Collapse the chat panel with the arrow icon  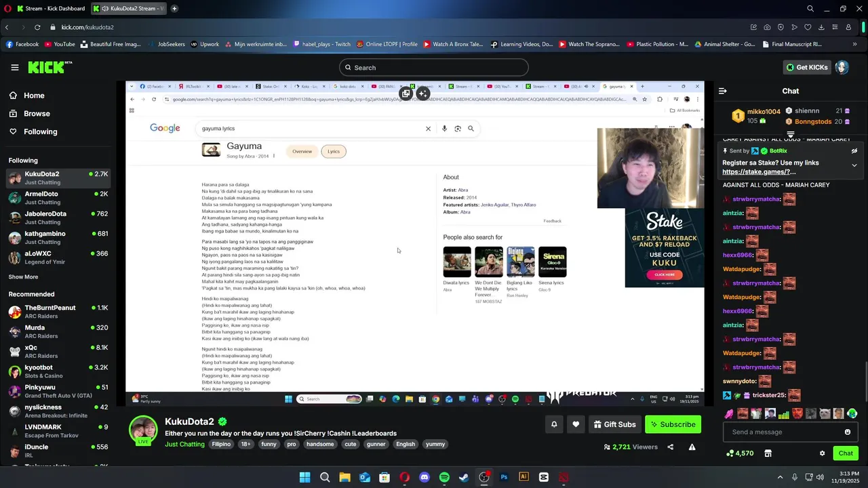[722, 91]
